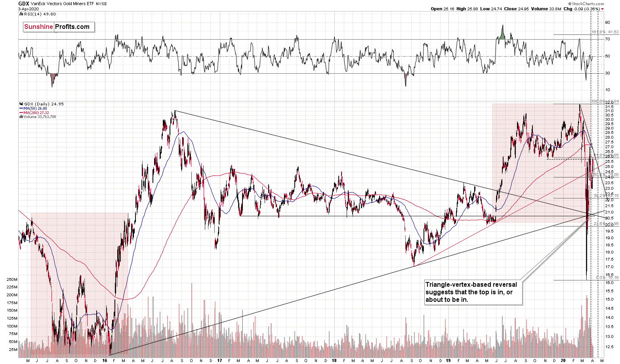The image size is (620, 364).
Task: Select the 3-Apr-2020 chart date label
Action: [28, 9]
